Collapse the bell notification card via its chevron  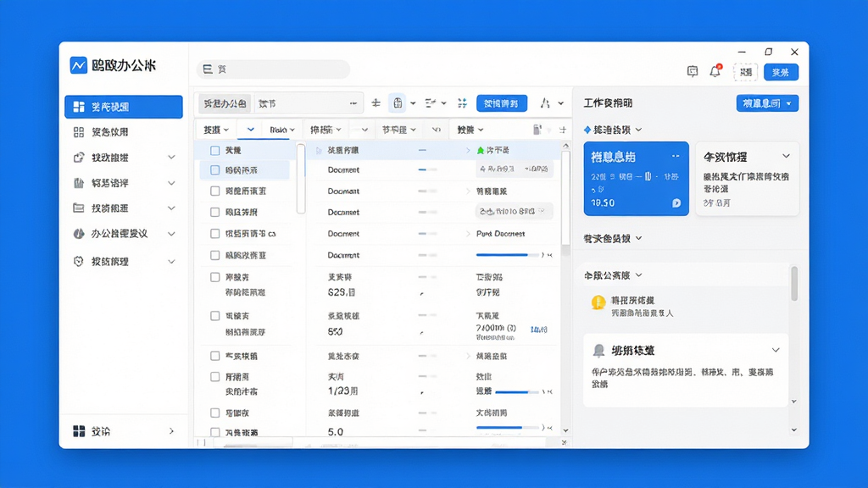coord(776,350)
